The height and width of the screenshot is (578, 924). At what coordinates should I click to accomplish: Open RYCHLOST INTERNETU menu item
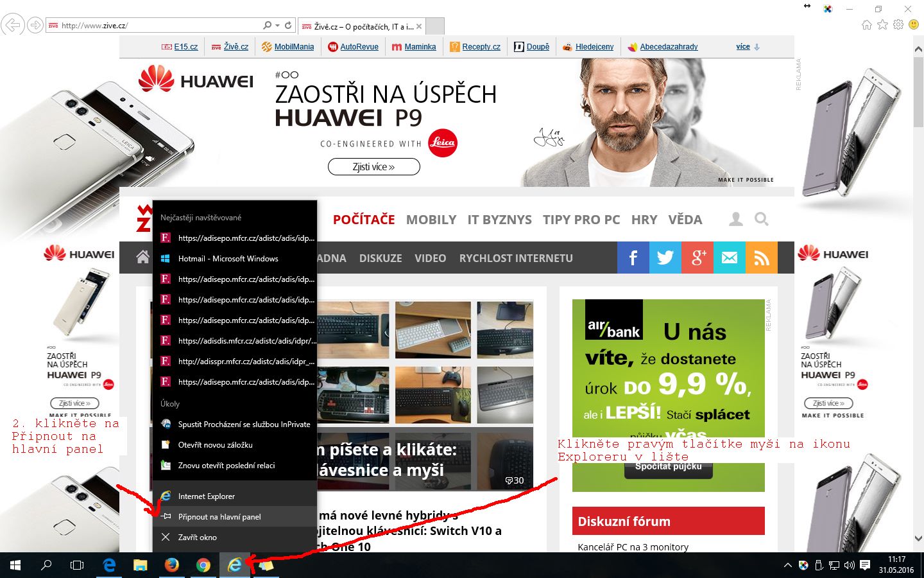pos(516,258)
